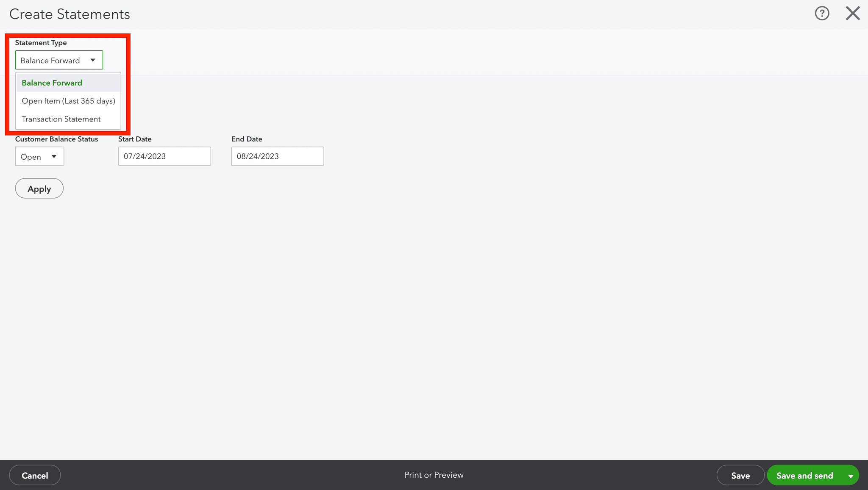Close the Create Statements window
The width and height of the screenshot is (868, 490).
click(x=852, y=13)
